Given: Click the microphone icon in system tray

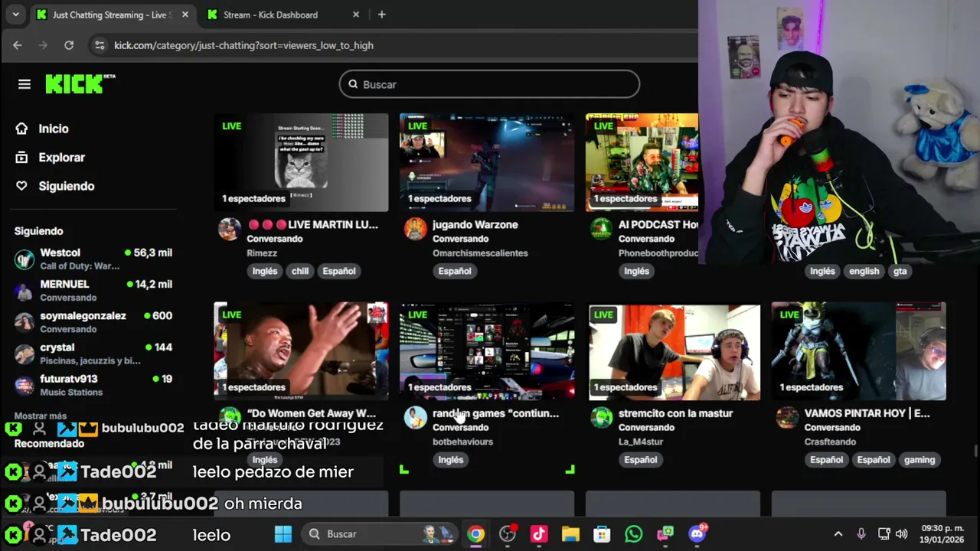Looking at the screenshot, I should pos(861,534).
